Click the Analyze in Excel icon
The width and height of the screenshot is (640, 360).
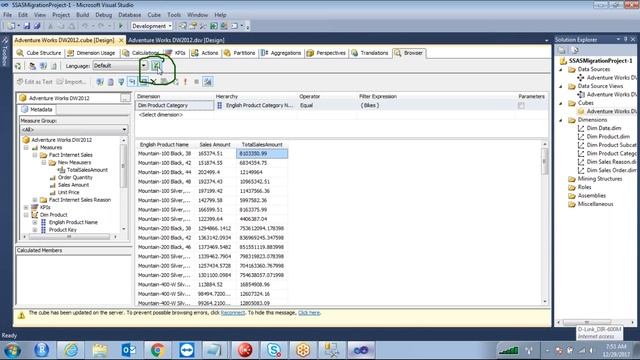(156, 66)
